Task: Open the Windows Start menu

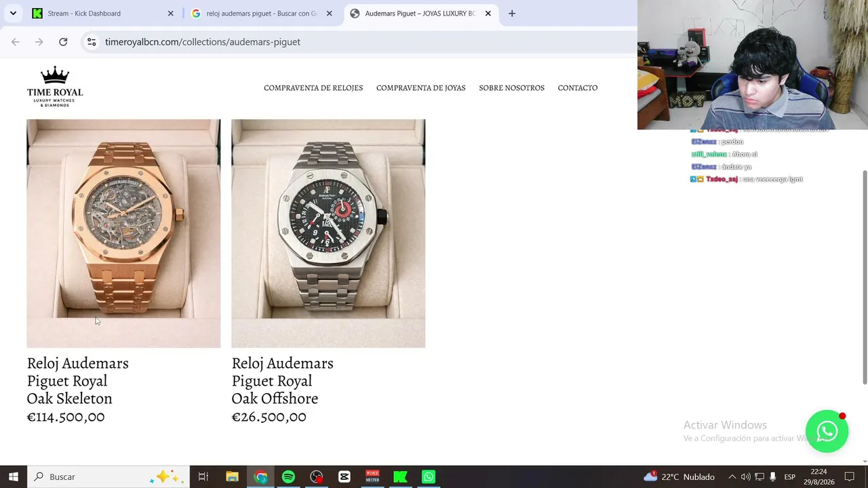Action: [14, 476]
